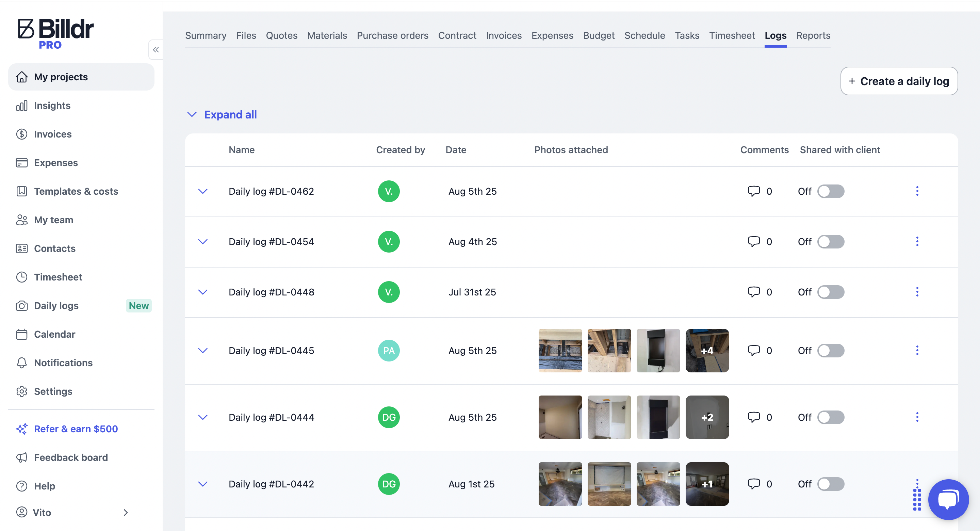This screenshot has width=980, height=531.
Task: Expand Daily log #DL-0442 row
Action: pyautogui.click(x=203, y=484)
